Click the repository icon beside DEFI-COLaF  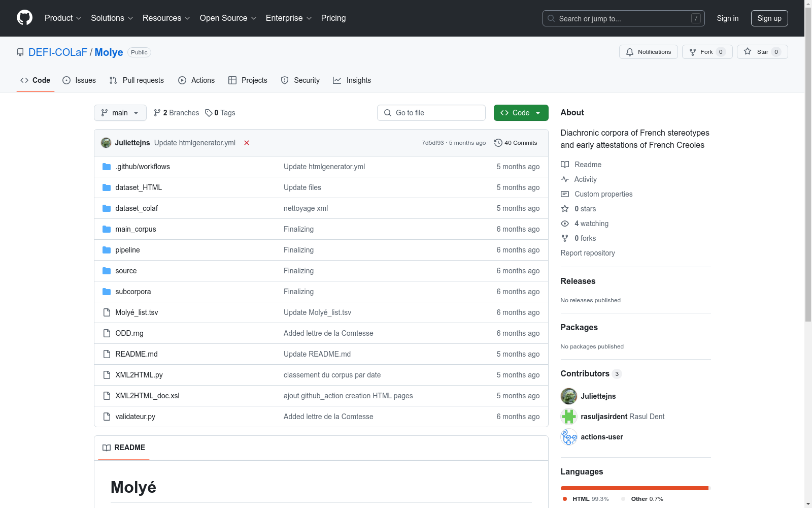click(x=20, y=52)
